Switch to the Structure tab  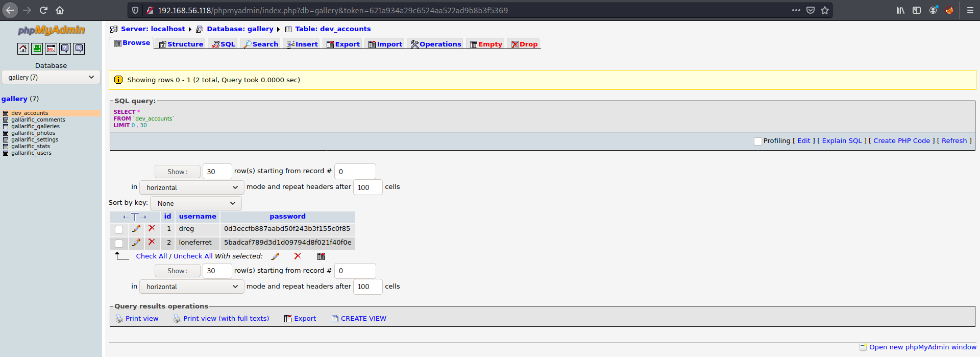(x=181, y=44)
